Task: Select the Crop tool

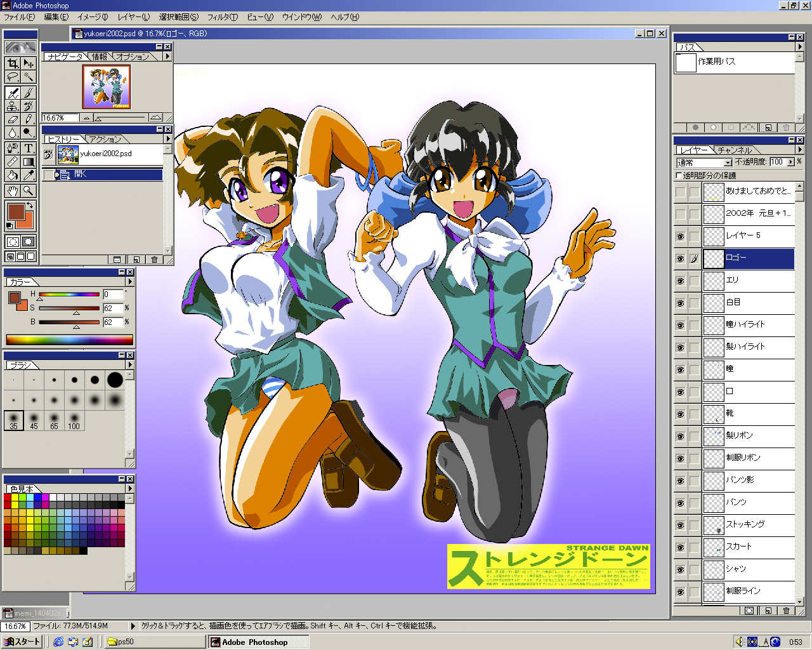Action: pyautogui.click(x=13, y=63)
